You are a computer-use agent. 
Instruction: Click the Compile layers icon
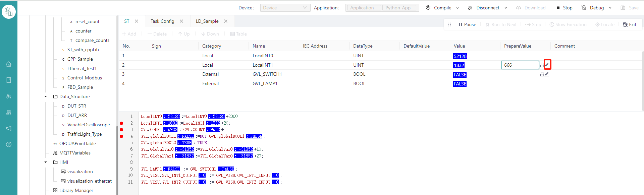pyautogui.click(x=428, y=8)
